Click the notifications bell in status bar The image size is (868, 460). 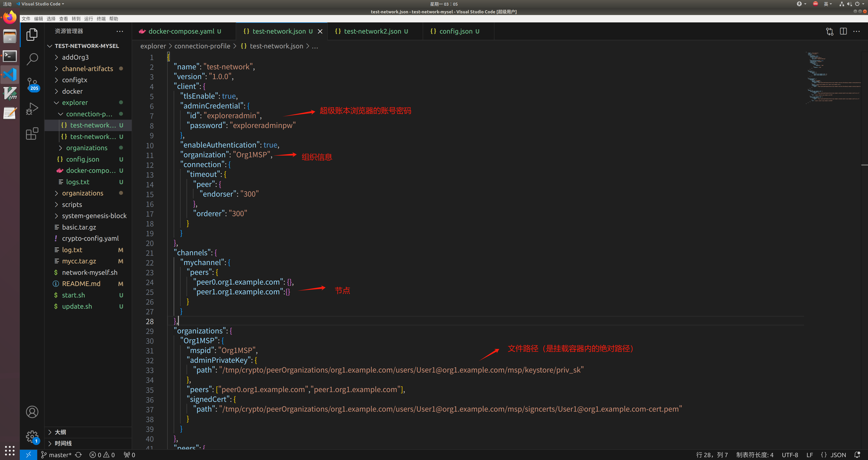(858, 455)
